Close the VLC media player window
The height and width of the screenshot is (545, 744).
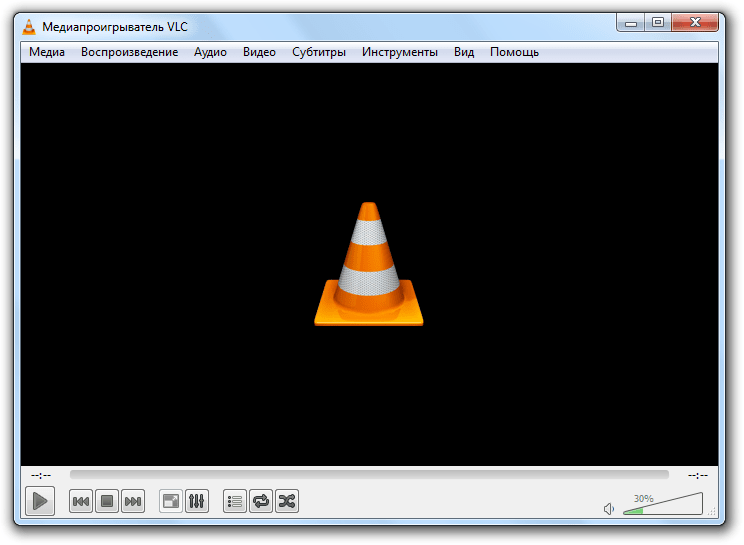(x=695, y=22)
